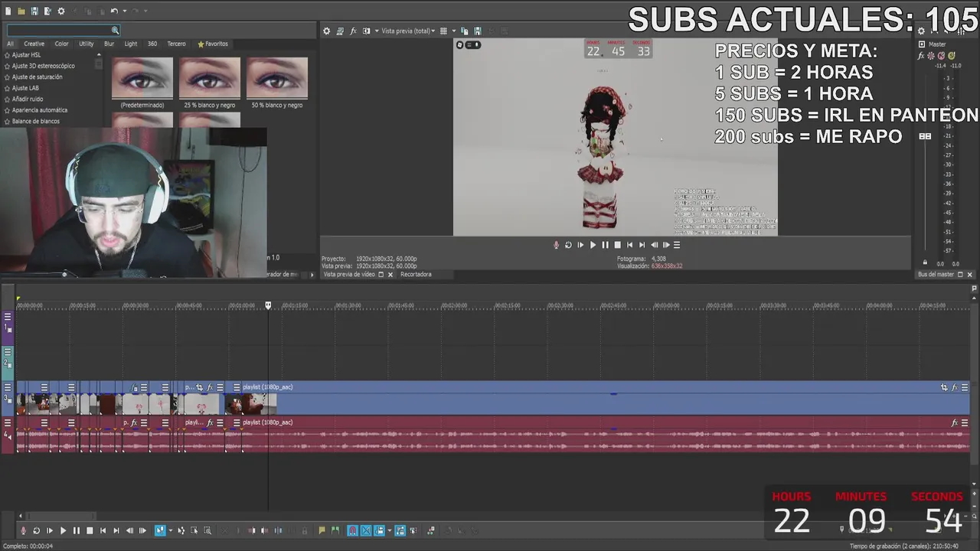Open the preview transport hamburger menu

(x=677, y=245)
